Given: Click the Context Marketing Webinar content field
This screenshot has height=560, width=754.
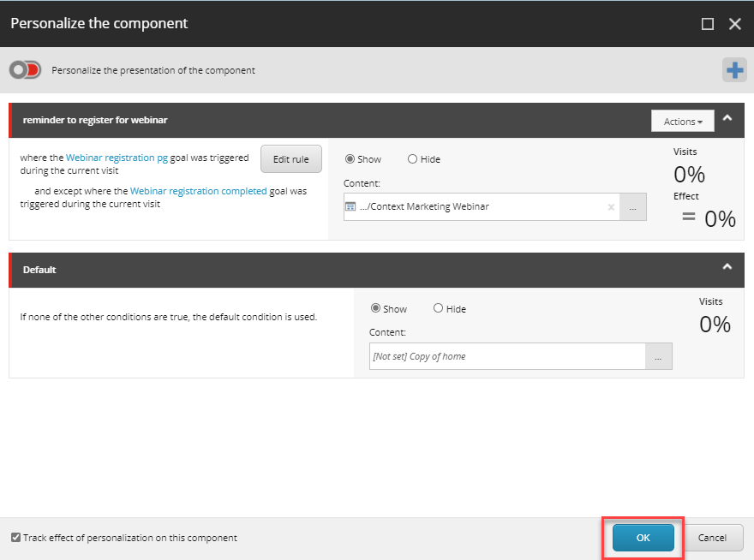Looking at the screenshot, I should pos(482,206).
